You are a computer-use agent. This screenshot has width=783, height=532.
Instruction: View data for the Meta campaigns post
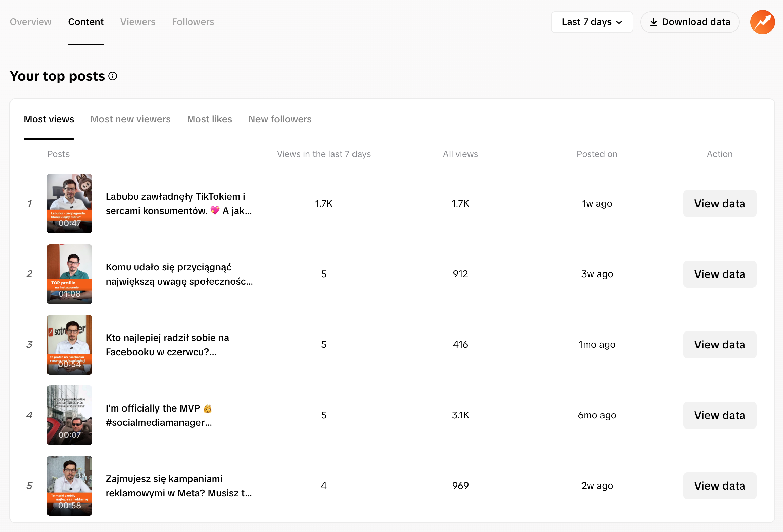720,486
